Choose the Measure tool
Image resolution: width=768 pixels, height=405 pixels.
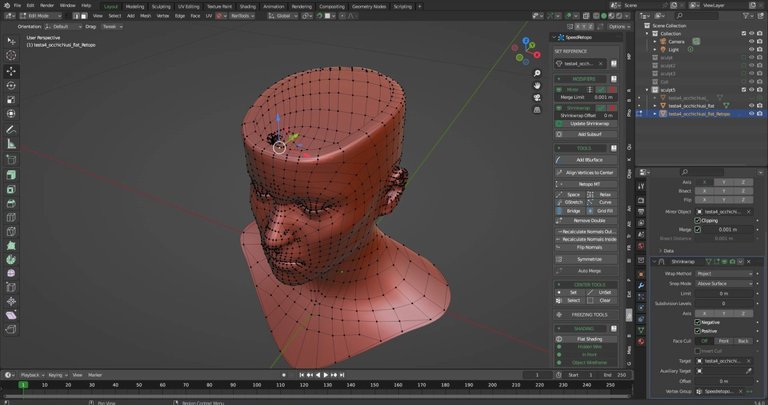(11, 143)
